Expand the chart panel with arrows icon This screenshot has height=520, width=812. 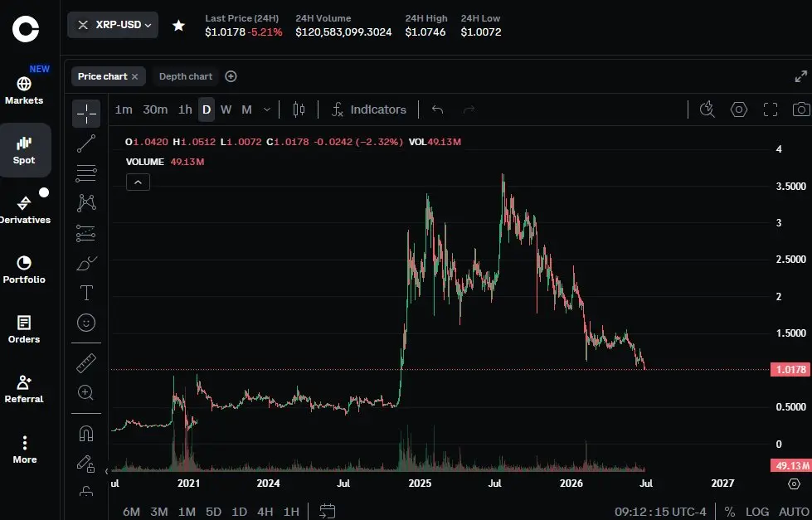[x=800, y=76]
